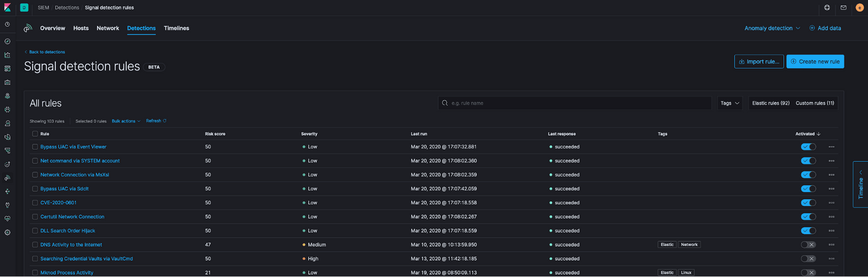The width and height of the screenshot is (868, 277).
Task: Open the newsfeed mail icon
Action: coord(843,8)
